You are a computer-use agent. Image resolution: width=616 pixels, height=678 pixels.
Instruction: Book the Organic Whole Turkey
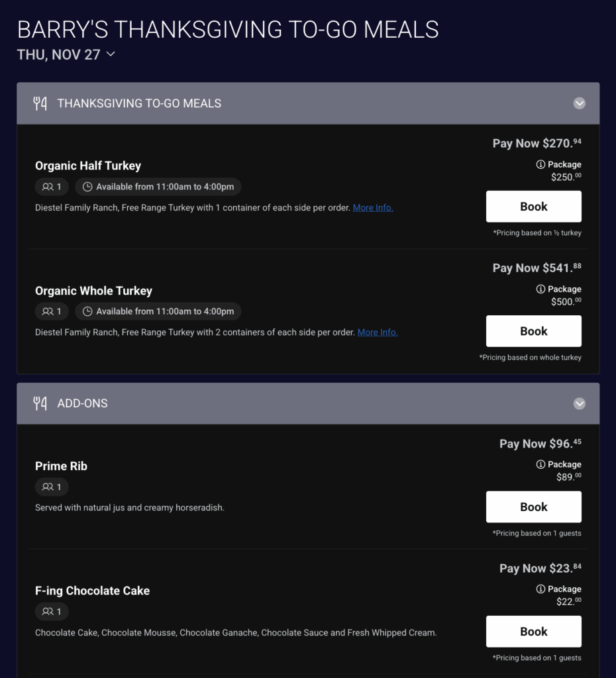pos(533,331)
